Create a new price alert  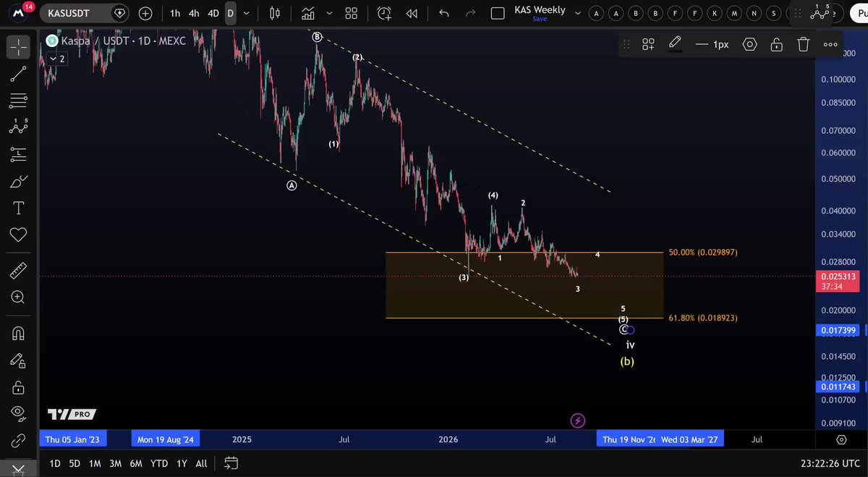click(384, 13)
